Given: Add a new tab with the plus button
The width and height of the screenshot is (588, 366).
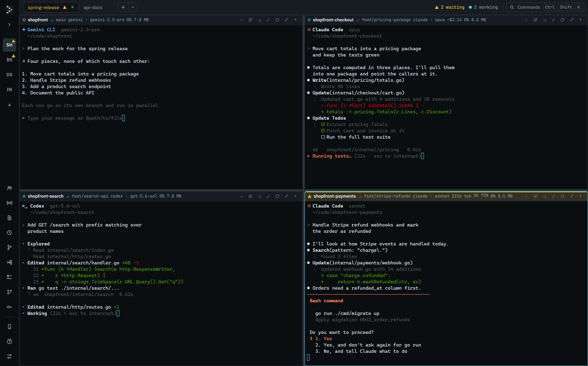Looking at the screenshot, I should click(123, 7).
